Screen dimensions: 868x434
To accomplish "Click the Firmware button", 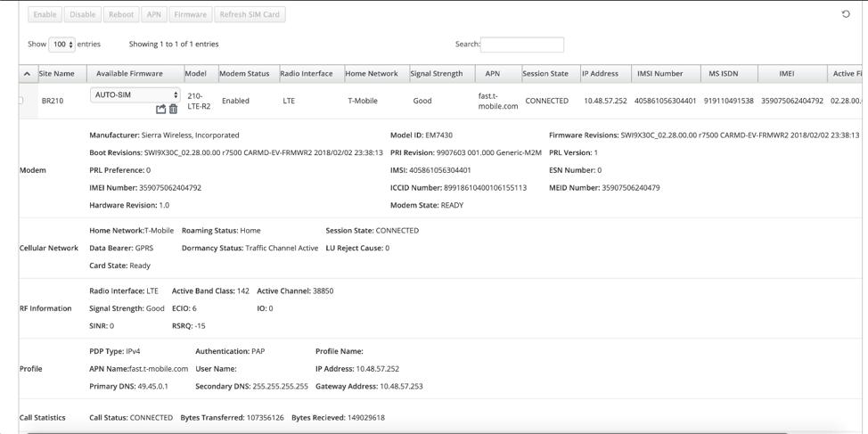I will point(191,14).
